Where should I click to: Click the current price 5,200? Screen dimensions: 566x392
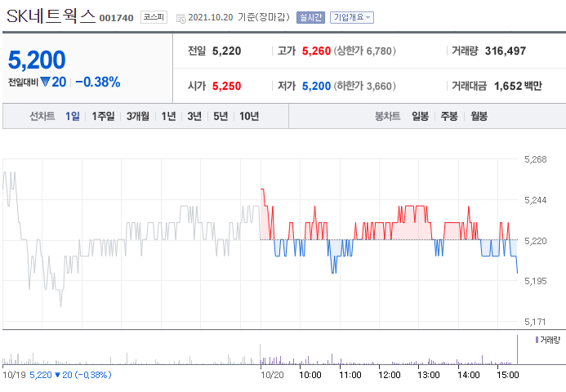pos(37,60)
